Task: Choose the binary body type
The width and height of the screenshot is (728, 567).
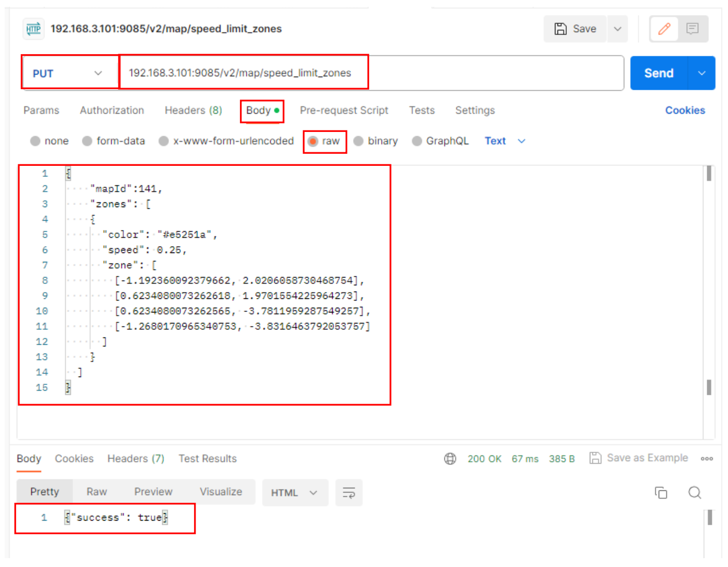Action: [x=359, y=141]
